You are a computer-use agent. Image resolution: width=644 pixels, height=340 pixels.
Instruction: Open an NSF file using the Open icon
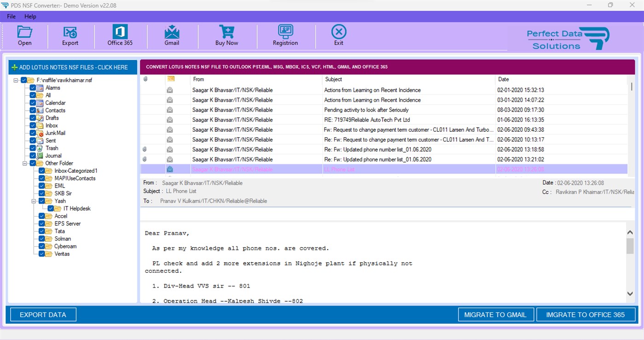click(24, 35)
